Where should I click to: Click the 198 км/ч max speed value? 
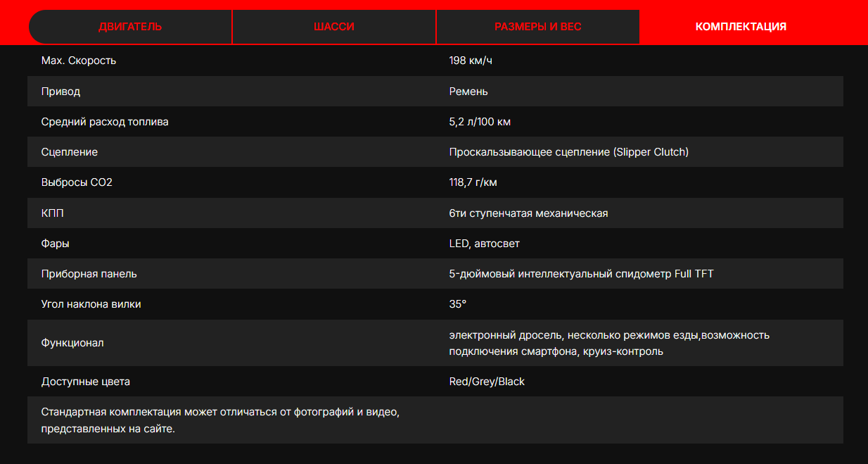471,61
